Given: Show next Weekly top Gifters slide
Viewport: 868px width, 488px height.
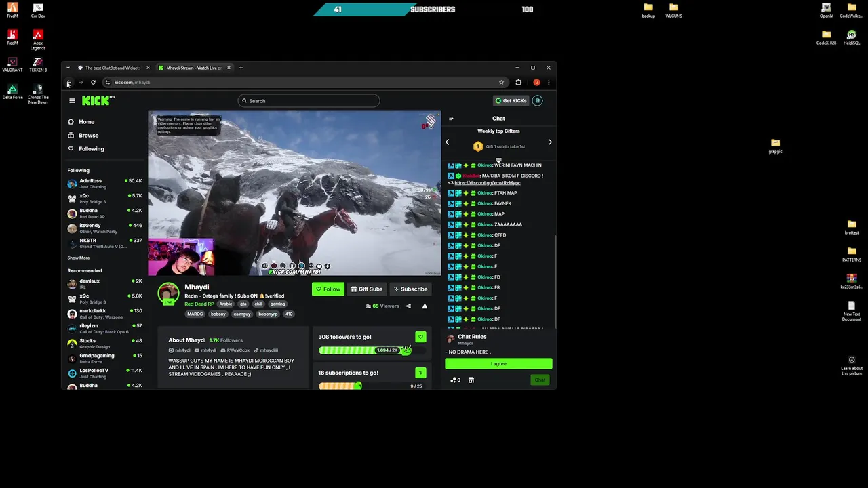Looking at the screenshot, I should pyautogui.click(x=550, y=142).
